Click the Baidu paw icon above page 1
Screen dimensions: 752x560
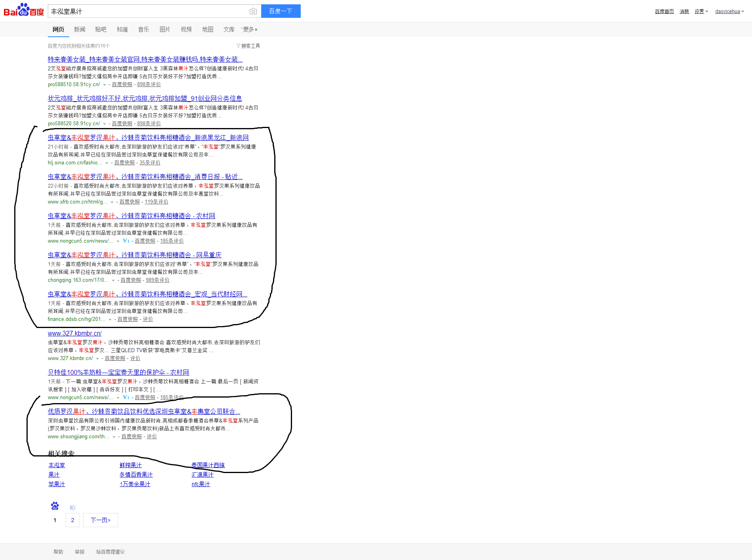pos(55,505)
